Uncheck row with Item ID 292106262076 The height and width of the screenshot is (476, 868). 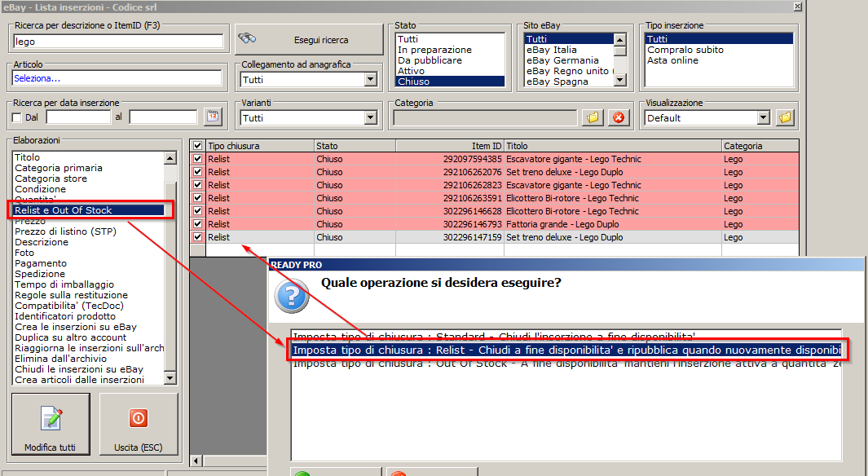point(197,172)
